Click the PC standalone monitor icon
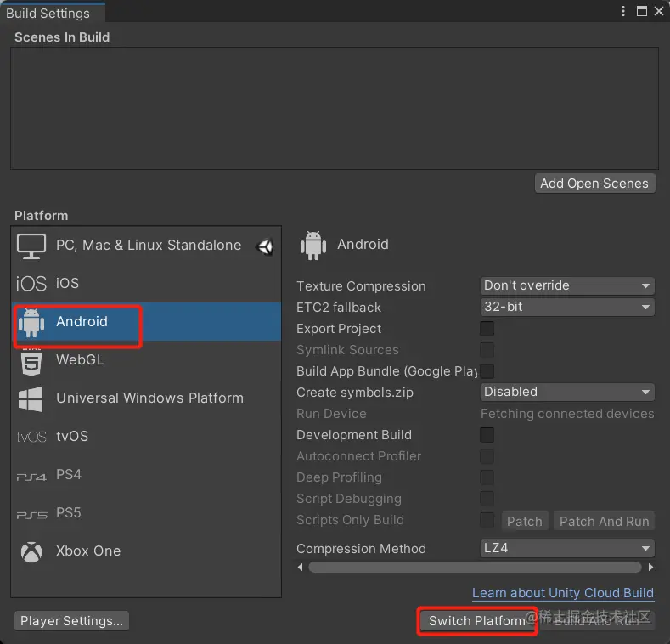This screenshot has height=644, width=670. [x=31, y=246]
